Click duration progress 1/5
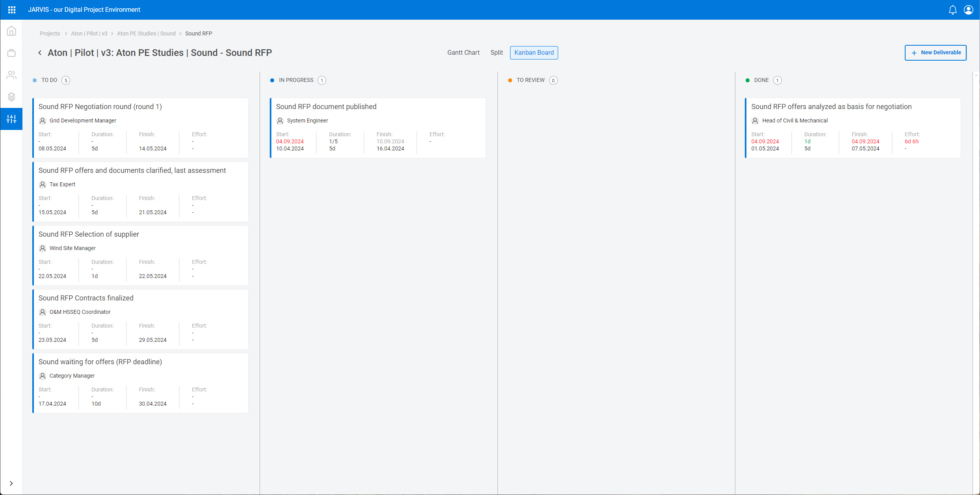Screen dimensions: 980x495 333,141
